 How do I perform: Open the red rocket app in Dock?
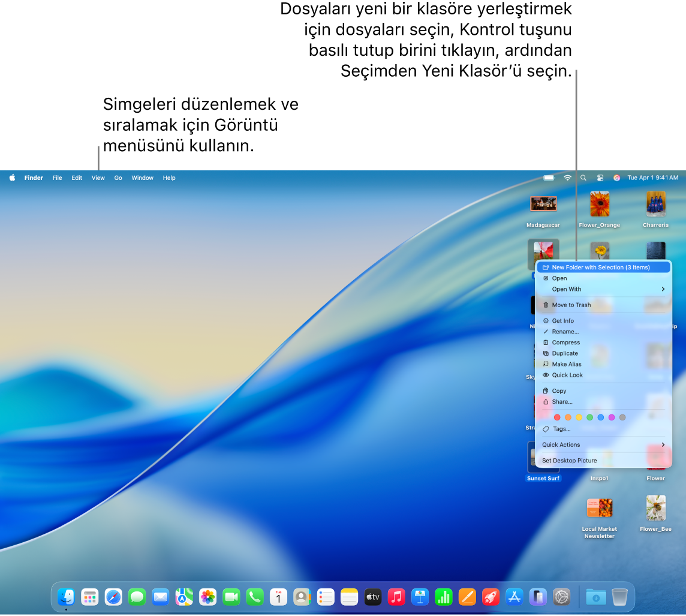pos(491,597)
